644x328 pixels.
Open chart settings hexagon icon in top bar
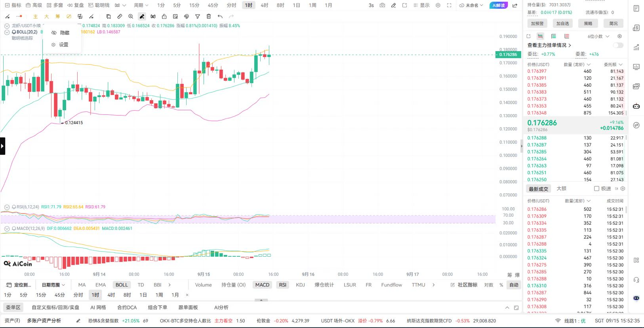[438, 6]
